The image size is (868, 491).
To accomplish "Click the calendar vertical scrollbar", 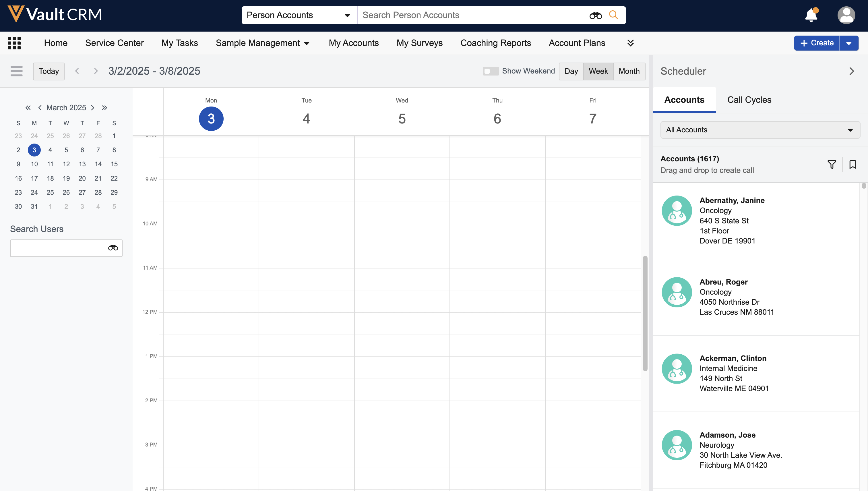I will (x=645, y=314).
